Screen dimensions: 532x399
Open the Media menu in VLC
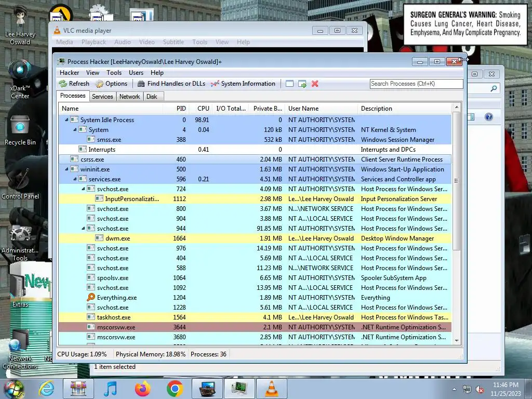click(x=64, y=42)
